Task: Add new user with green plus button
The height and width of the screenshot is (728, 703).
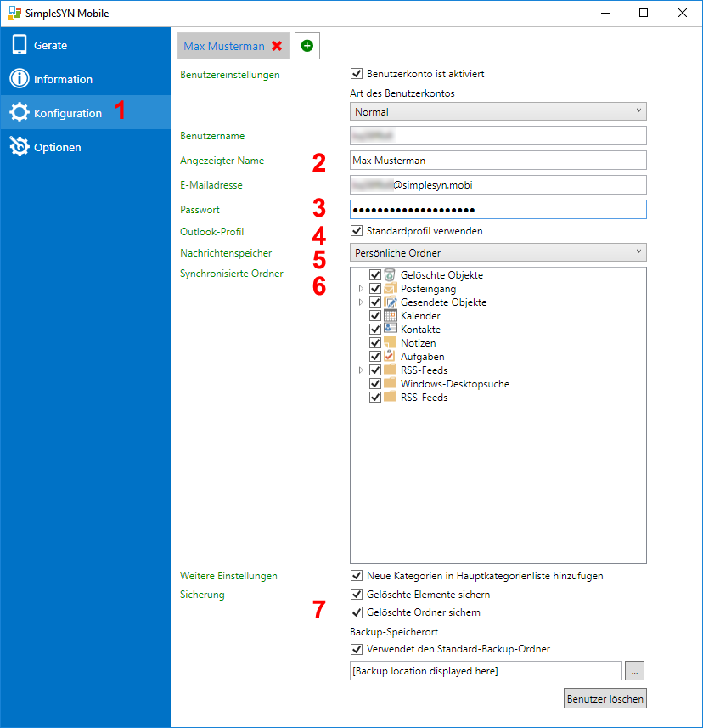Action: click(307, 46)
